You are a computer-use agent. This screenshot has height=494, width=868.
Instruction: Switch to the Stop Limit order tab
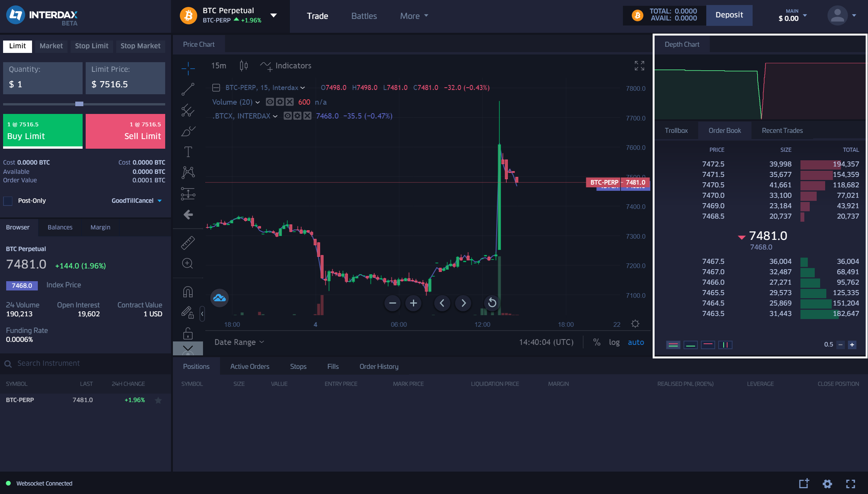pos(91,46)
